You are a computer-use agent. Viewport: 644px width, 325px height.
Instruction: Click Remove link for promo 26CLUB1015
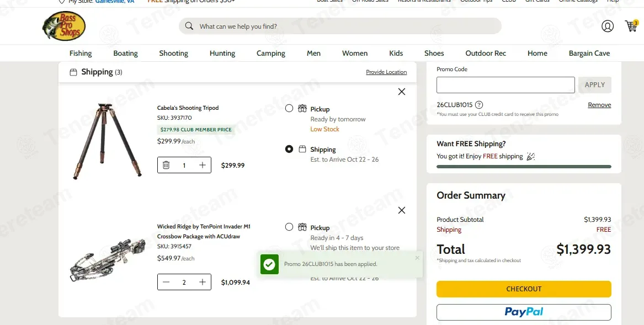pos(600,105)
